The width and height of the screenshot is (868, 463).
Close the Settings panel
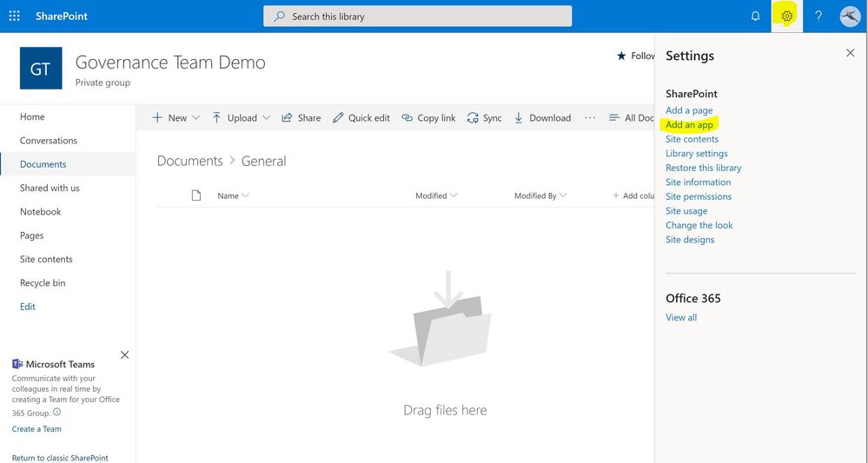pyautogui.click(x=851, y=53)
